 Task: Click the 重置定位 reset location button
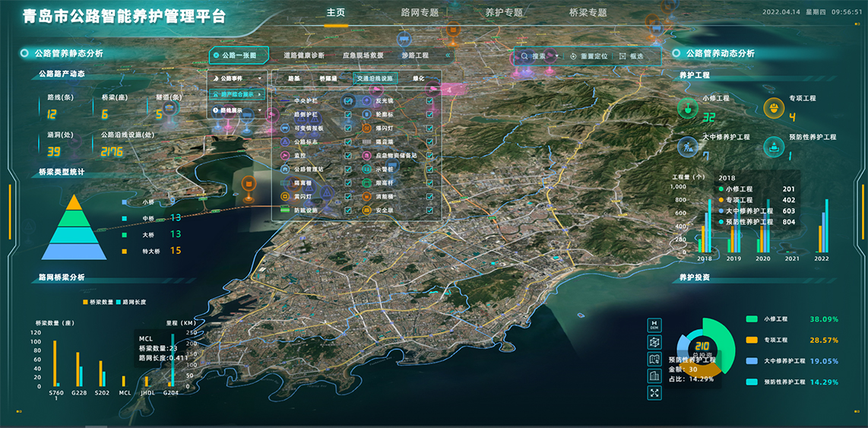coord(589,56)
